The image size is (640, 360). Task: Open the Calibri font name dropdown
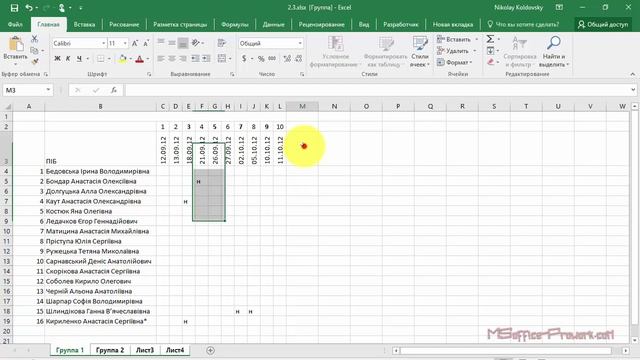104,43
